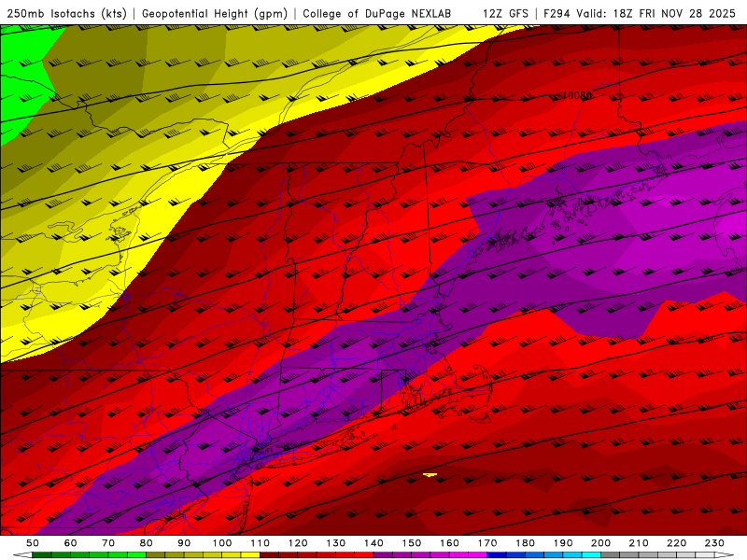Select the 170 legend value
Viewport: 747px width, 560px height.
(487, 543)
